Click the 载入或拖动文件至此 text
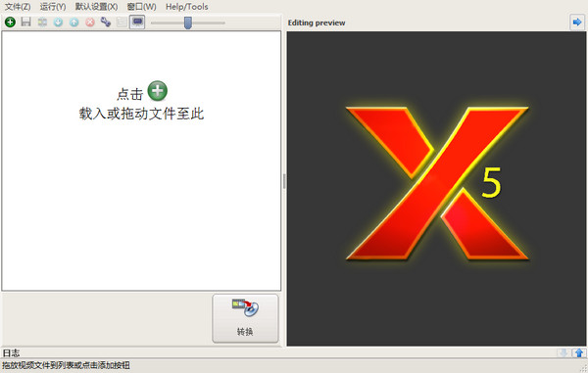 point(141,114)
